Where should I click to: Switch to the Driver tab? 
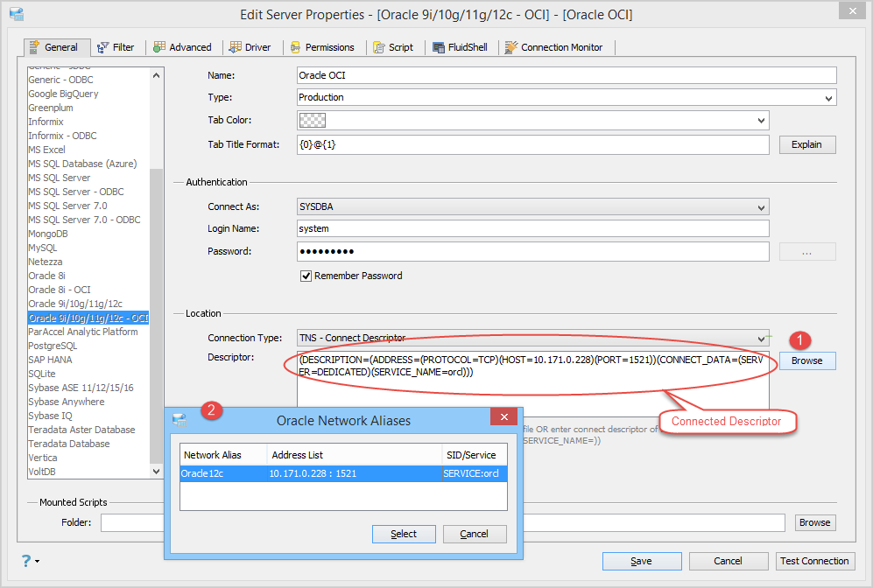click(250, 47)
